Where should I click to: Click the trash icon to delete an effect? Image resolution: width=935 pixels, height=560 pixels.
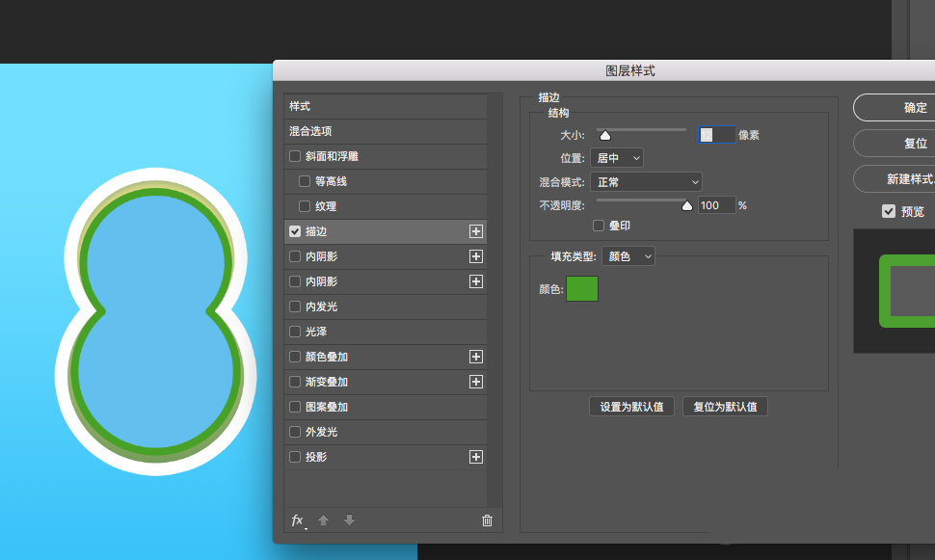(487, 520)
